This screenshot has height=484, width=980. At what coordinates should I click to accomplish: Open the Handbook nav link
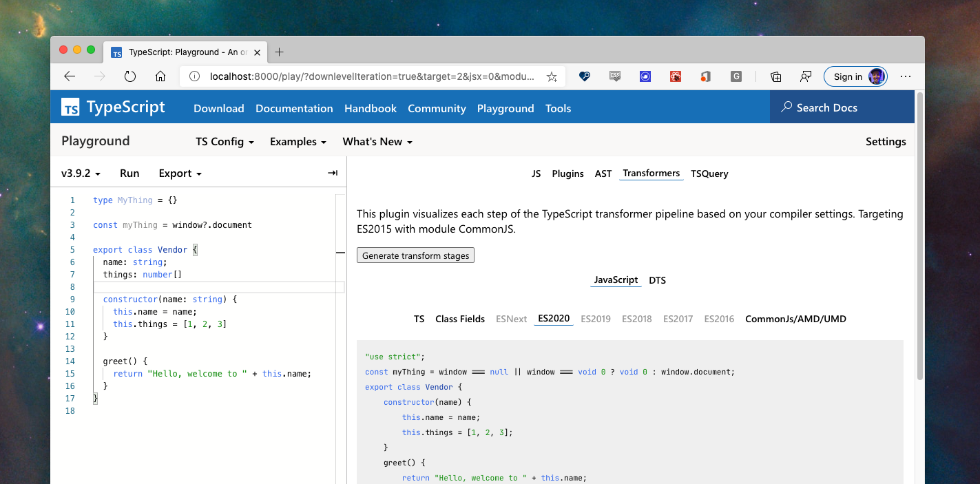click(x=371, y=108)
